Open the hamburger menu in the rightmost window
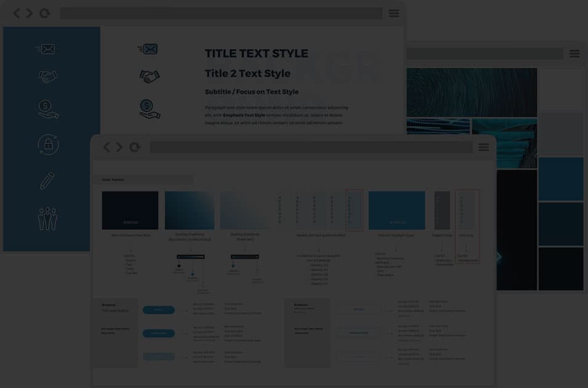Viewport: 588px width, 388px height. coord(574,54)
